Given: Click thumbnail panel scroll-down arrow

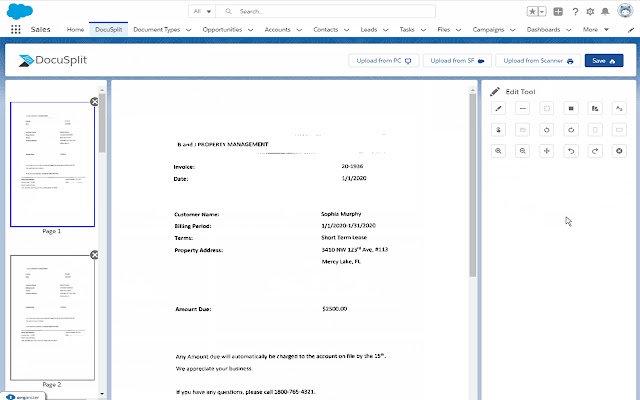Looking at the screenshot, I should [x=102, y=394].
